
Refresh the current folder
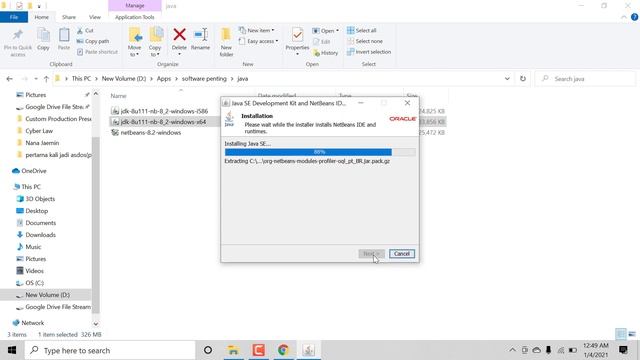tap(523, 79)
